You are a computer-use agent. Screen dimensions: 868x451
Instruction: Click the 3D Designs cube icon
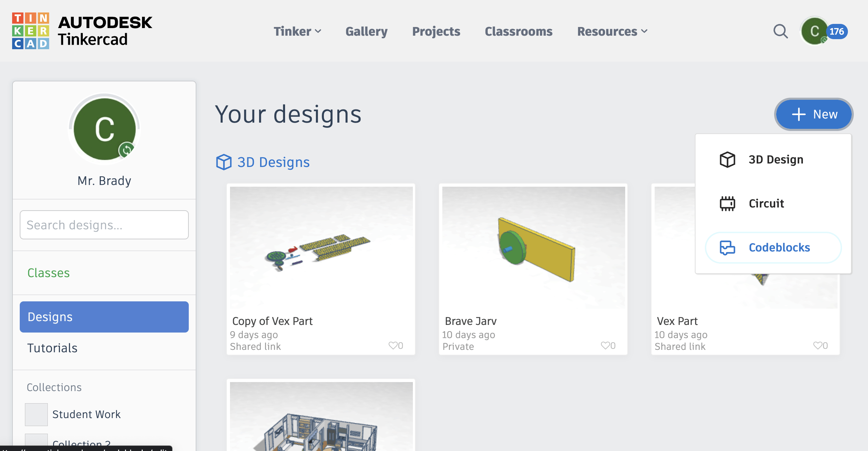click(x=224, y=162)
